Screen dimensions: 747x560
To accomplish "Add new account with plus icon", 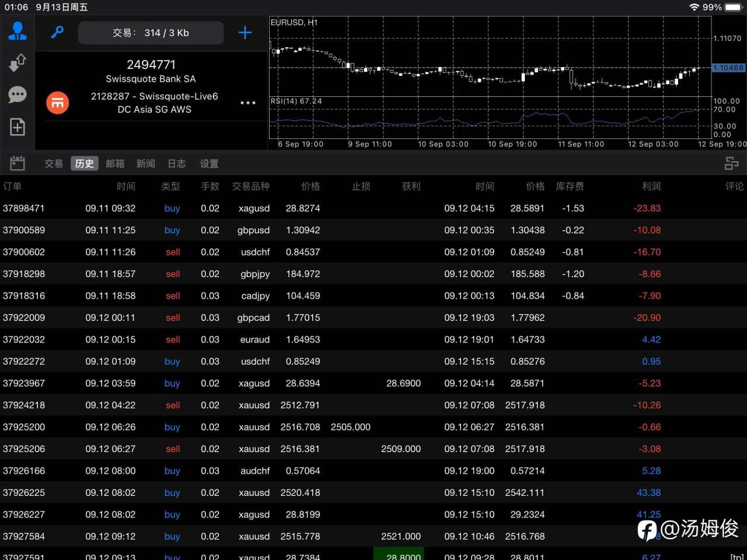I will [x=245, y=33].
